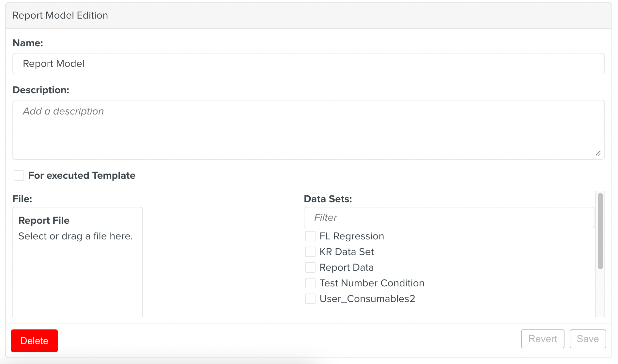
Task: Select the Report Data checkbox
Action: (310, 267)
